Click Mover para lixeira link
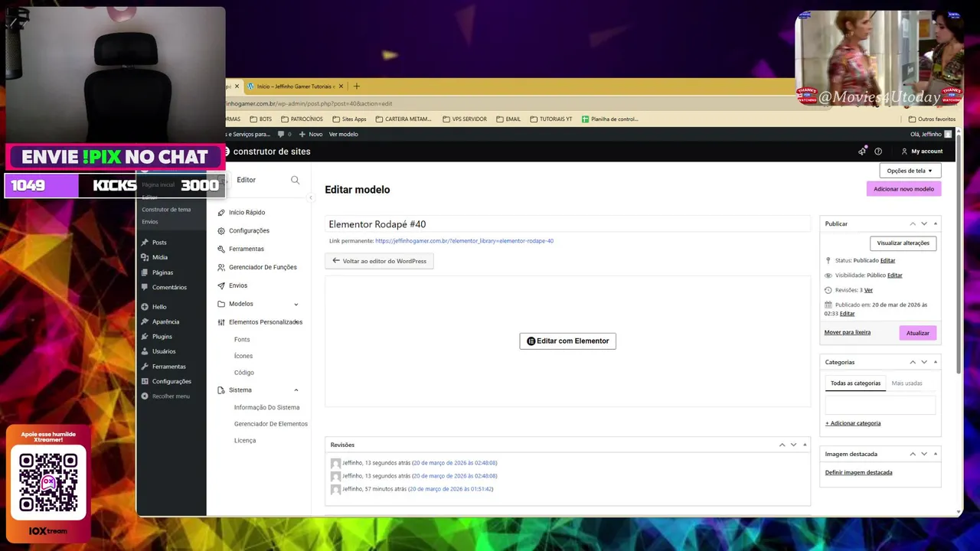Image resolution: width=980 pixels, height=551 pixels. [847, 333]
